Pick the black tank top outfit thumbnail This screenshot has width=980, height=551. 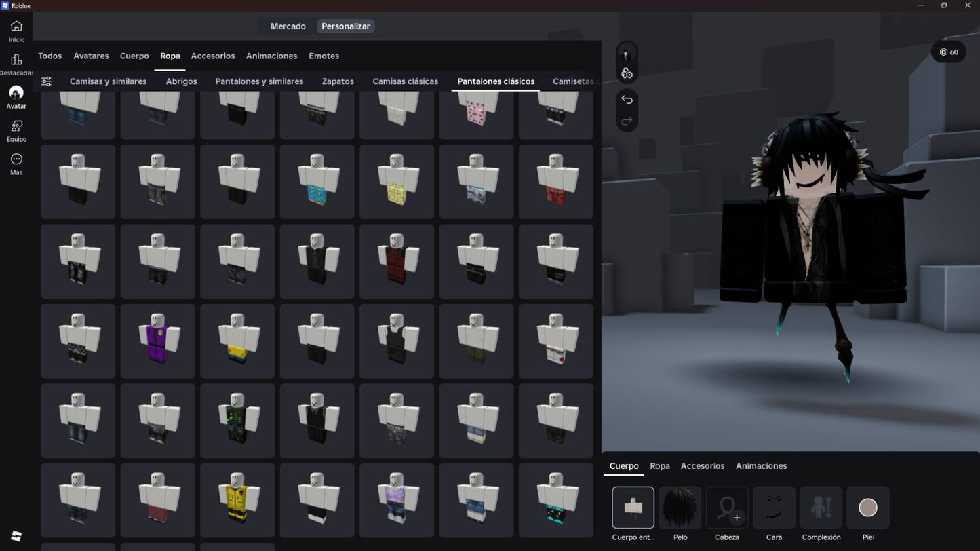coord(397,341)
